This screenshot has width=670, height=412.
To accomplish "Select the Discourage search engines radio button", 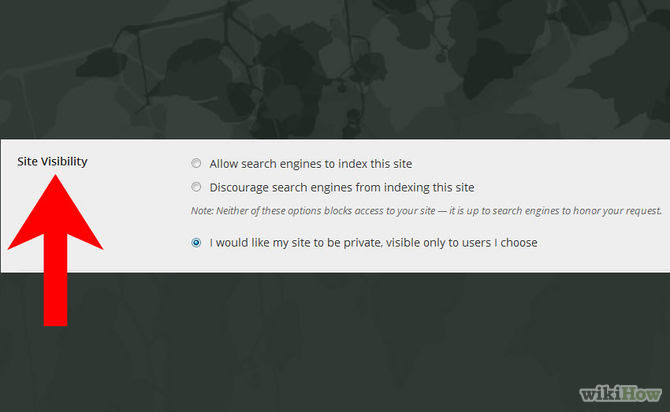I will (196, 187).
